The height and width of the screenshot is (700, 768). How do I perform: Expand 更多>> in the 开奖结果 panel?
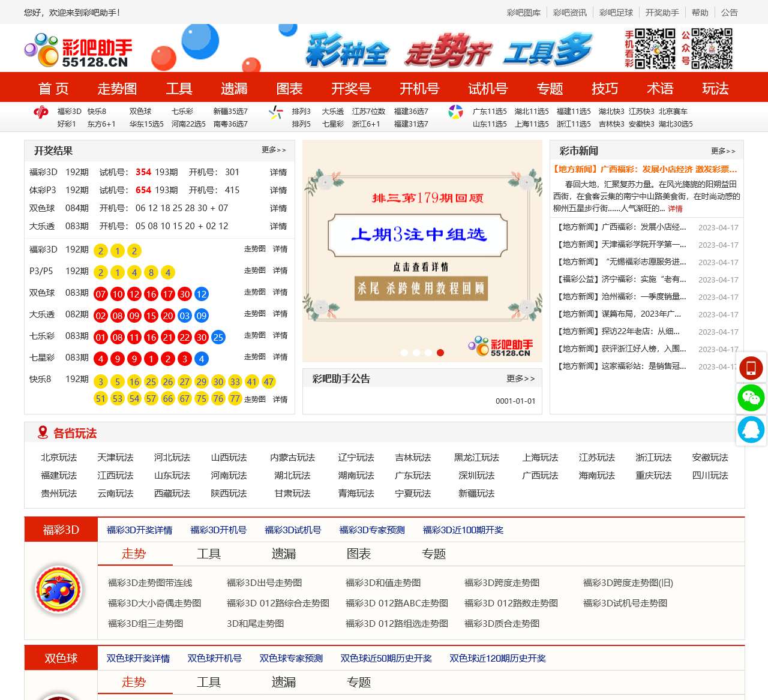(x=274, y=150)
